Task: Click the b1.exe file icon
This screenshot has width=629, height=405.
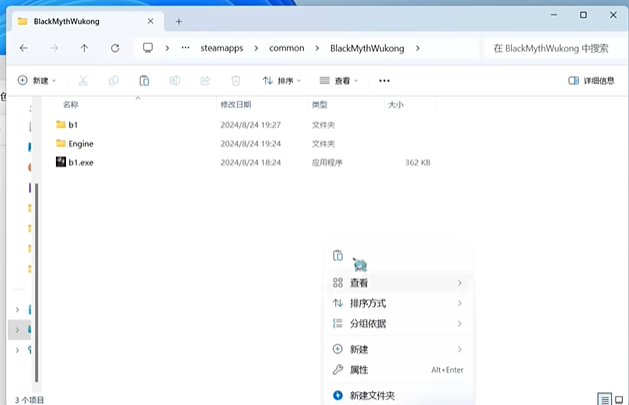Action: (x=61, y=162)
